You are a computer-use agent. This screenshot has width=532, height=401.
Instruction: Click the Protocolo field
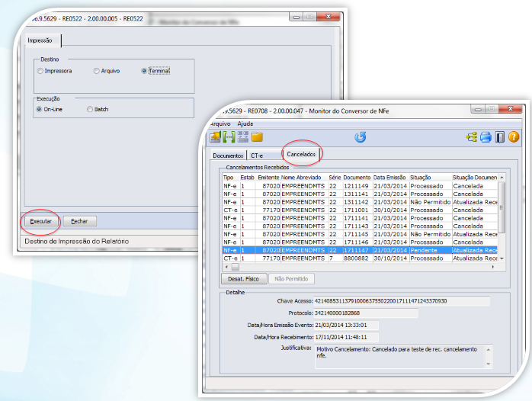pos(366,313)
